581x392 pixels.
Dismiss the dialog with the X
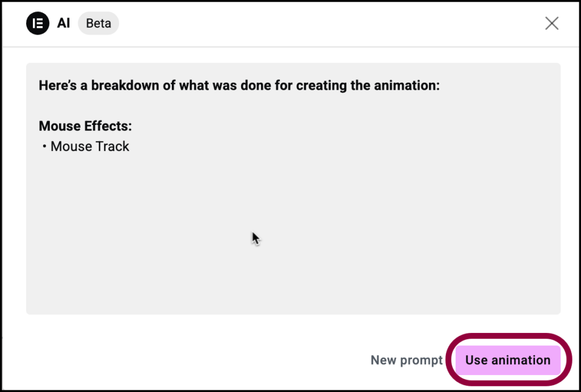551,23
